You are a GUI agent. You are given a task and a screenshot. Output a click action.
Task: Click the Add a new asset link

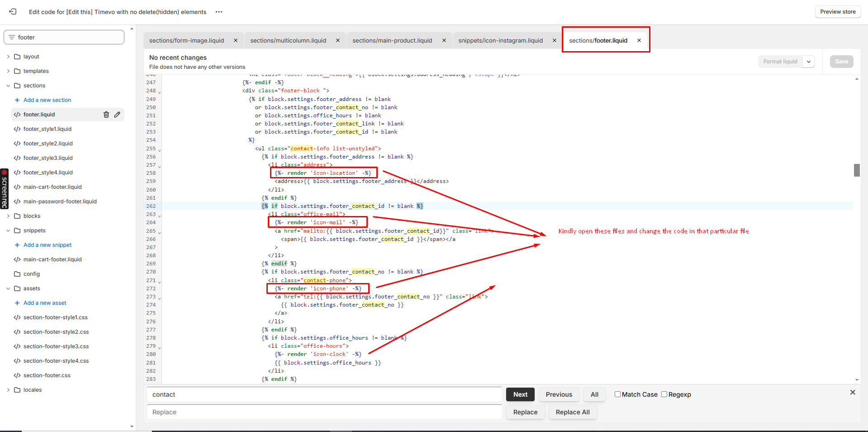point(45,303)
